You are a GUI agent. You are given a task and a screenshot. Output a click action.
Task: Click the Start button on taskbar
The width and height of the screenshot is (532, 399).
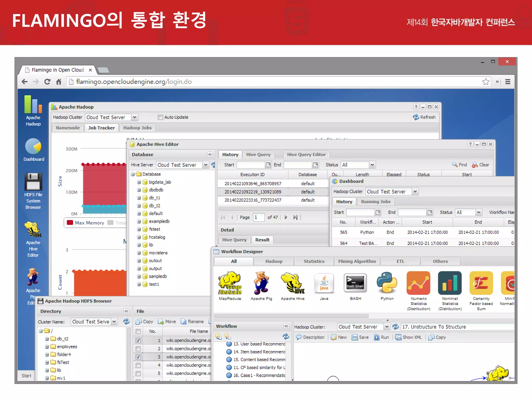point(26,376)
